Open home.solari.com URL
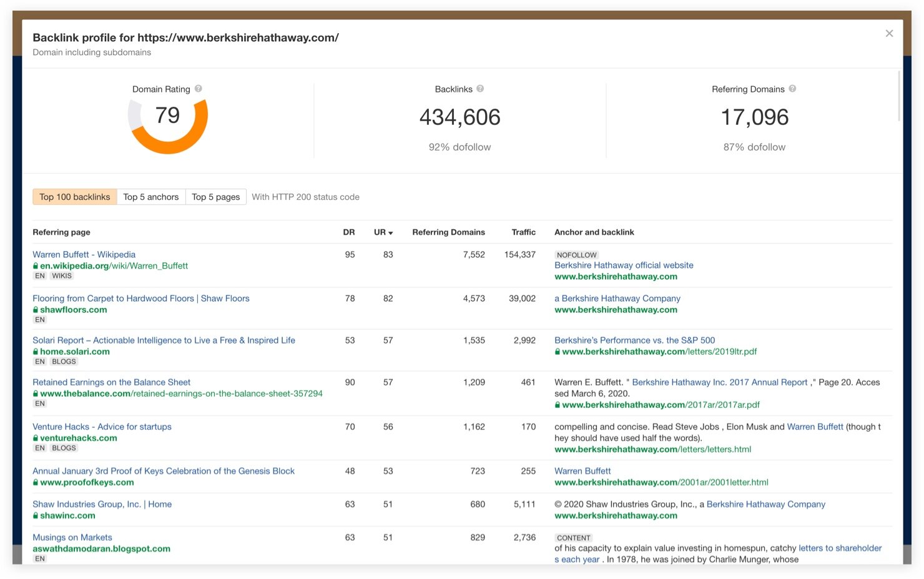Screen dimensions: 924x579 click(x=75, y=352)
